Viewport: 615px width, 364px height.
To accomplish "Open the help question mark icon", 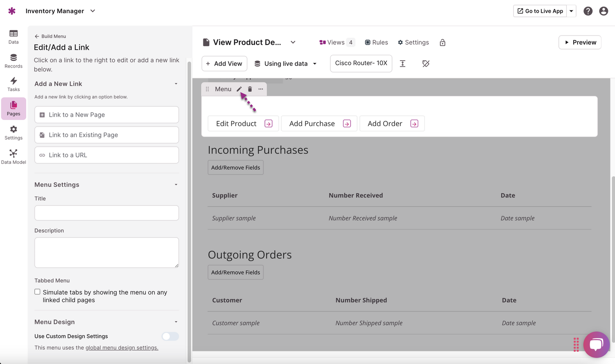I will pos(588,11).
